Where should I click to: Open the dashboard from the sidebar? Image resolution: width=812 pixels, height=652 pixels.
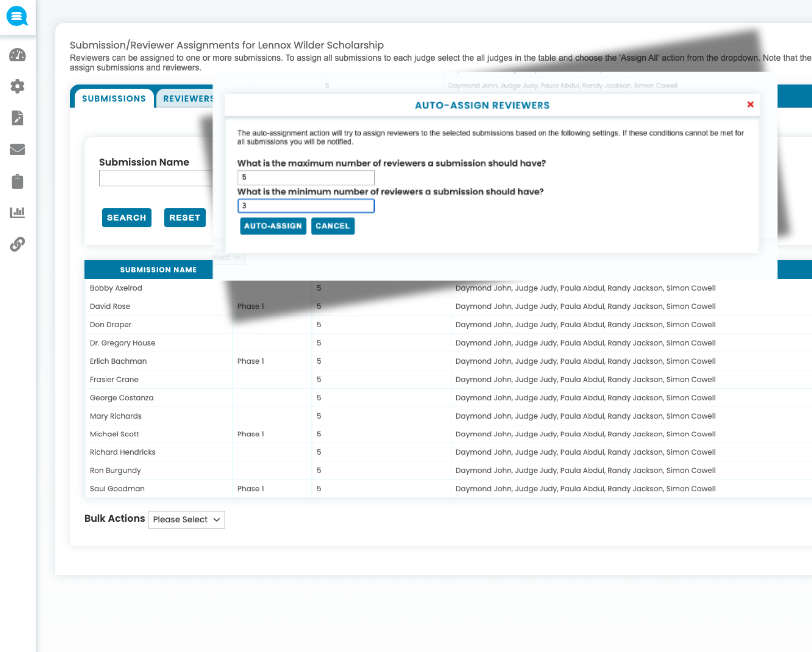17,55
